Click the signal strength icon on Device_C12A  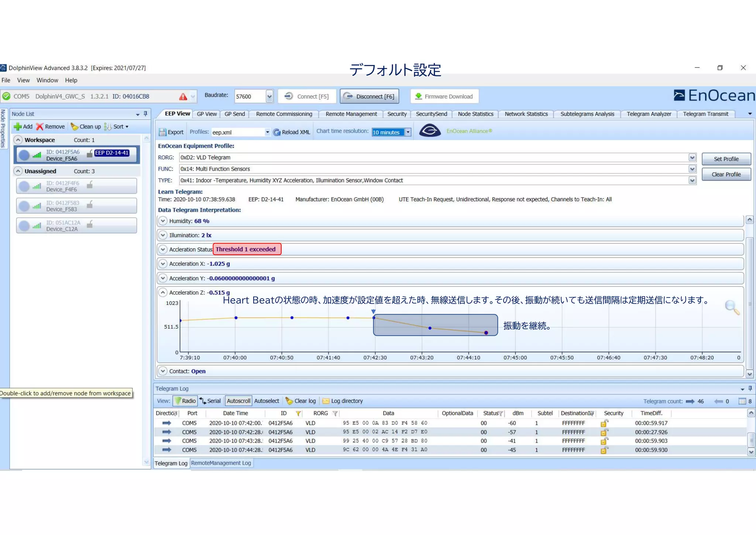[37, 225]
